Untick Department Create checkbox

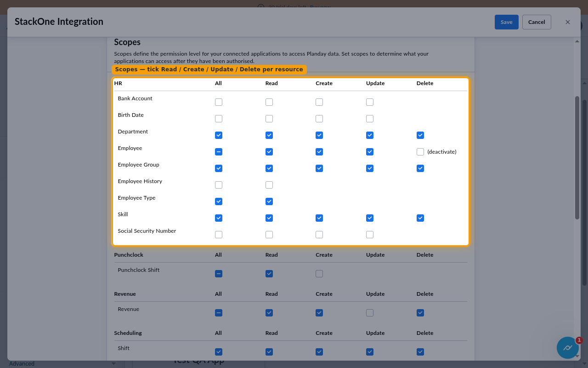pyautogui.click(x=319, y=135)
